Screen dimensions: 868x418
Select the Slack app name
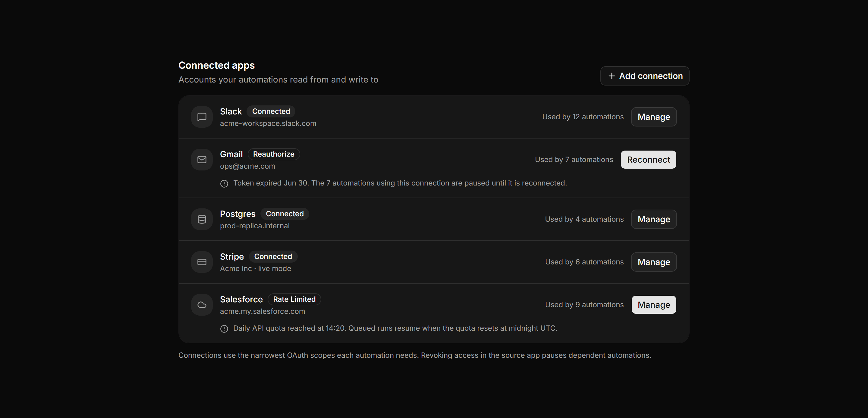tap(231, 111)
